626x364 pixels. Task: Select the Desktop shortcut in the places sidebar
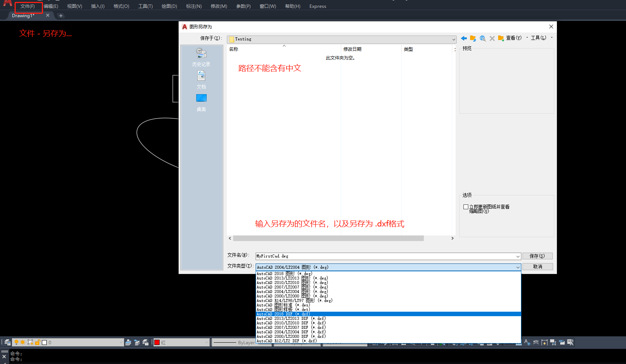[x=201, y=102]
